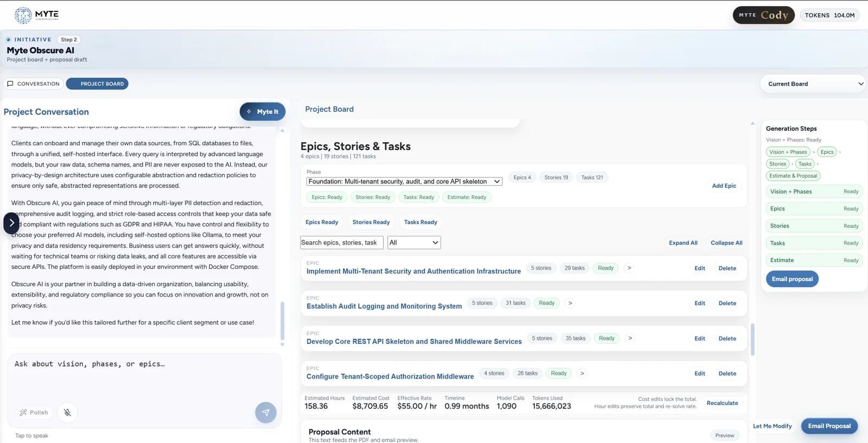Open the MYTE Cody assistant badge
Image resolution: width=868 pixels, height=443 pixels.
763,15
